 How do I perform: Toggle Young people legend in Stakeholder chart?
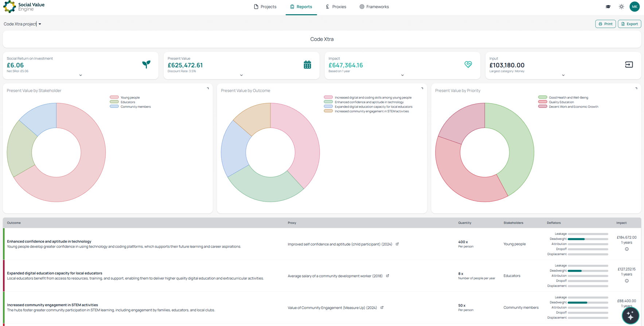click(x=125, y=97)
